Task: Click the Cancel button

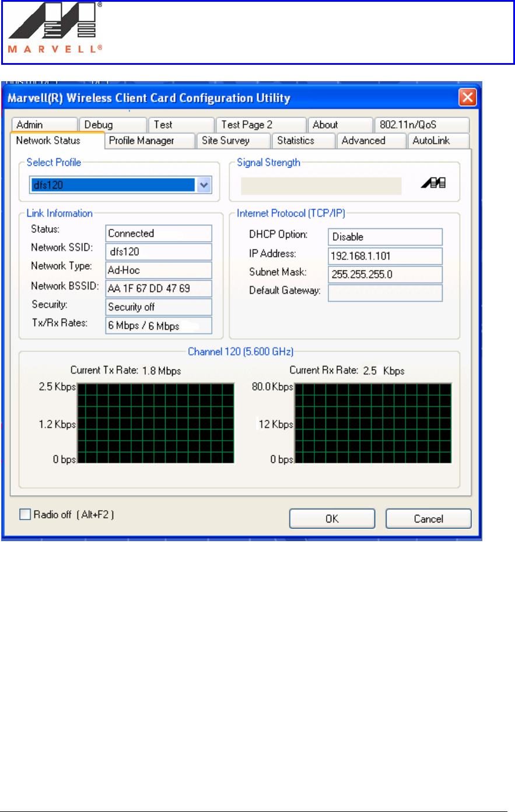Action: coord(429,519)
